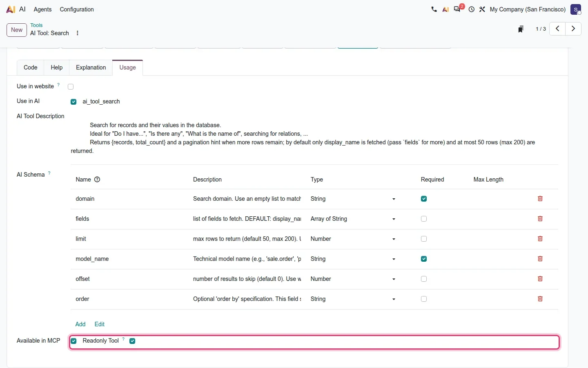
Task: Open the Odoo AI app home logo
Action: coord(11,9)
